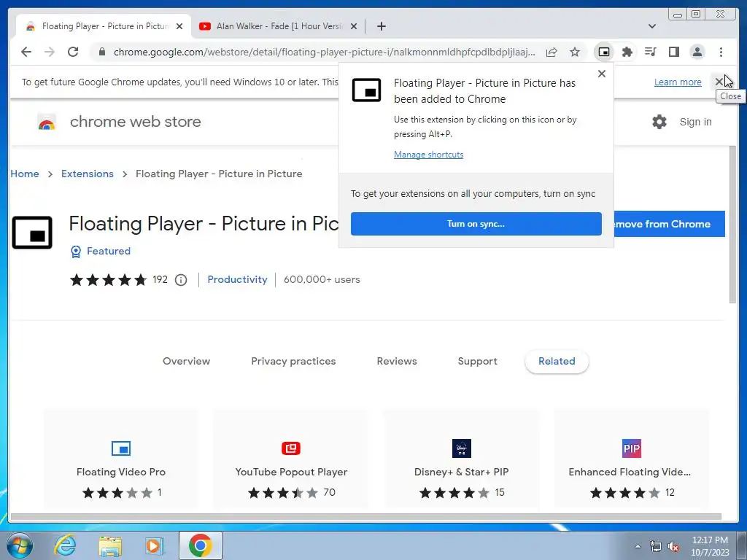Go to Extensions breadcrumb

pyautogui.click(x=88, y=174)
